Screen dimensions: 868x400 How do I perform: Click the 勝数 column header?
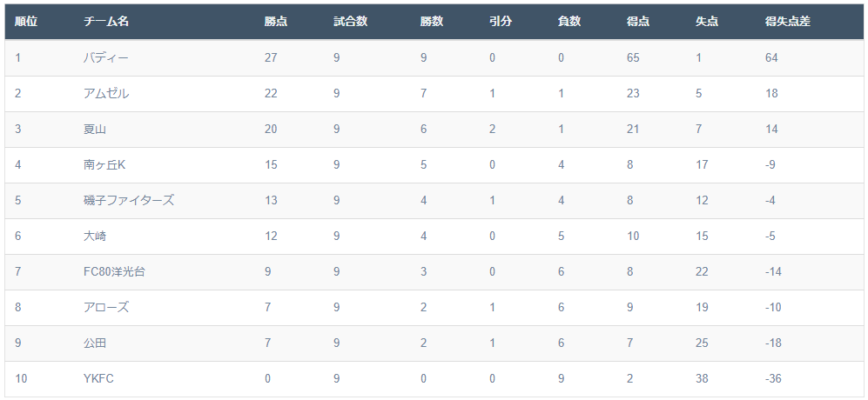tap(431, 22)
